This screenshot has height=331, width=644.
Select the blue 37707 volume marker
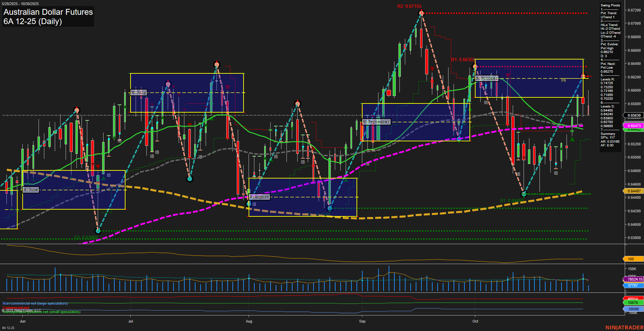633,285
